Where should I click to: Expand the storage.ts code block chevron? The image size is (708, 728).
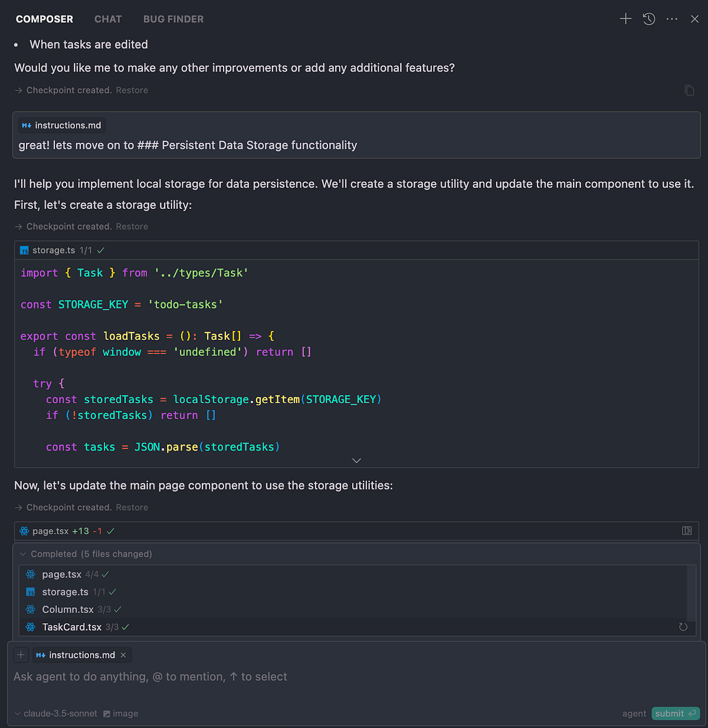coord(356,460)
